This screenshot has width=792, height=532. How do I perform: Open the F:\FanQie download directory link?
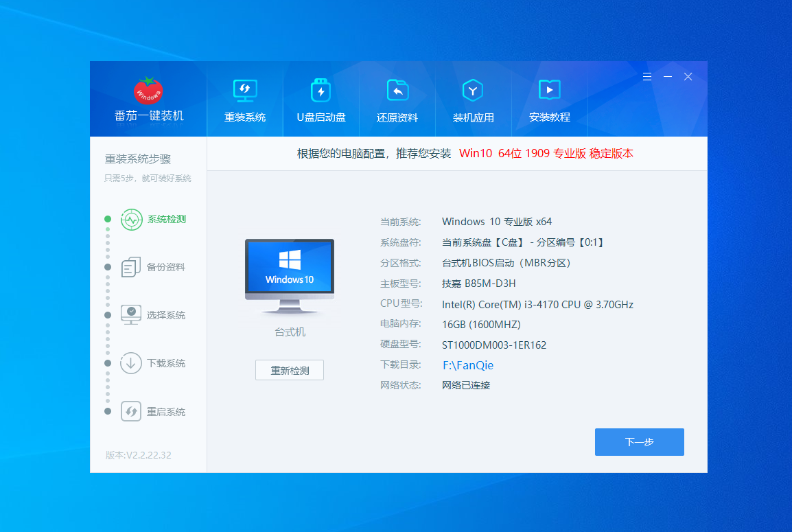click(468, 365)
